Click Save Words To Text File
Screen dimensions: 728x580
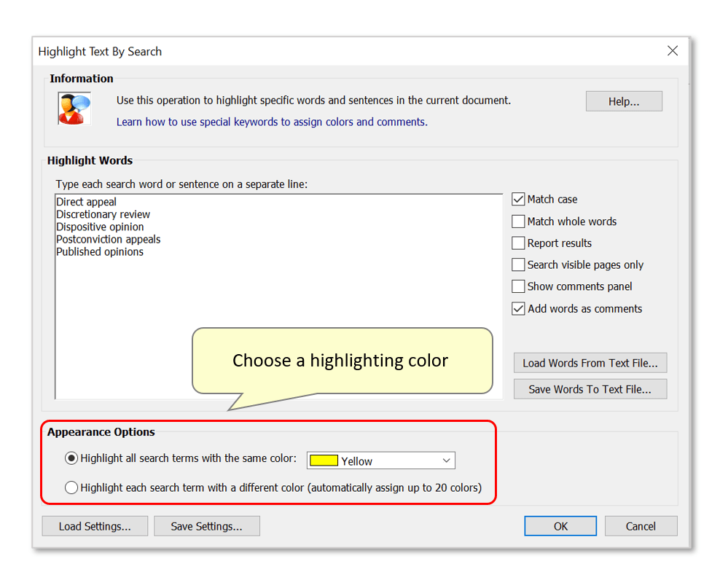point(590,388)
